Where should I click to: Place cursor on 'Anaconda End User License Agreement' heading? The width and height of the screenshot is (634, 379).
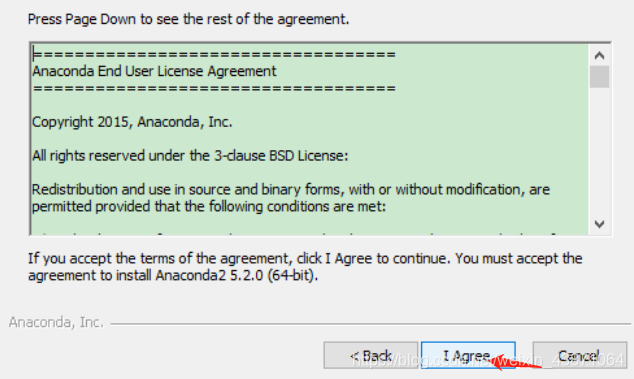tap(154, 71)
